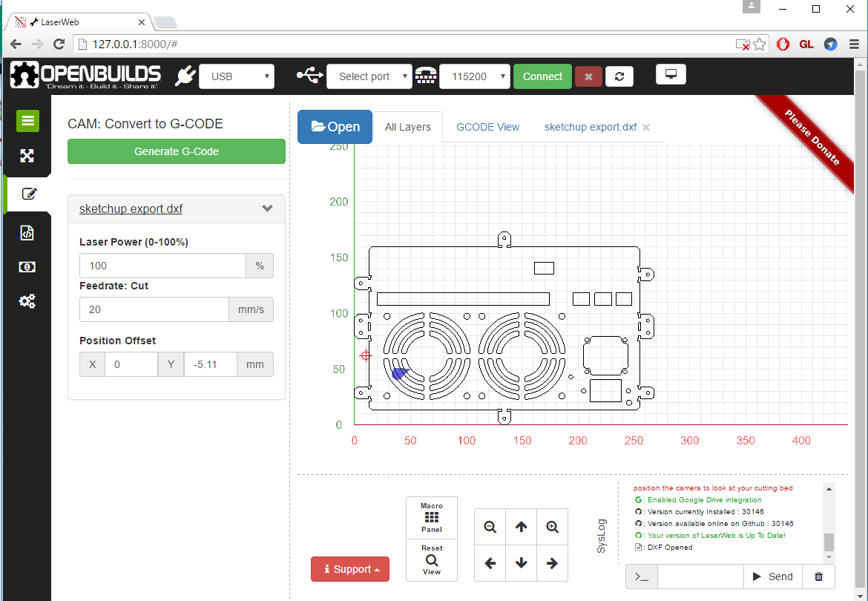The height and width of the screenshot is (601, 868).
Task: Click the refresh ports icon button
Action: (619, 76)
